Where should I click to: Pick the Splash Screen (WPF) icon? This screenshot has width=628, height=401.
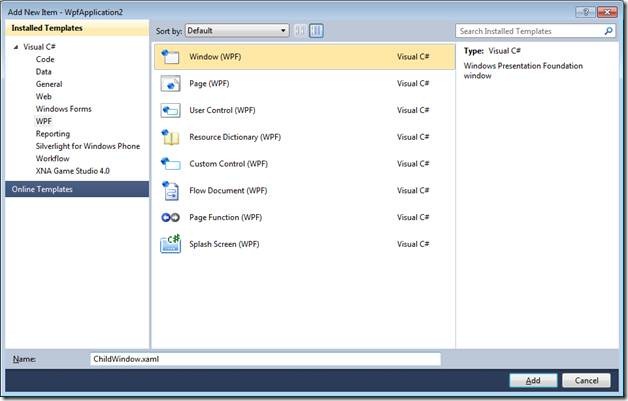(x=170, y=244)
